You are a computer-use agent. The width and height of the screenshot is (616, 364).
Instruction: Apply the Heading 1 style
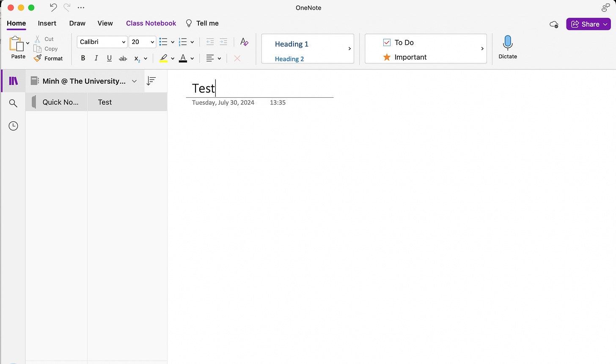pos(291,44)
